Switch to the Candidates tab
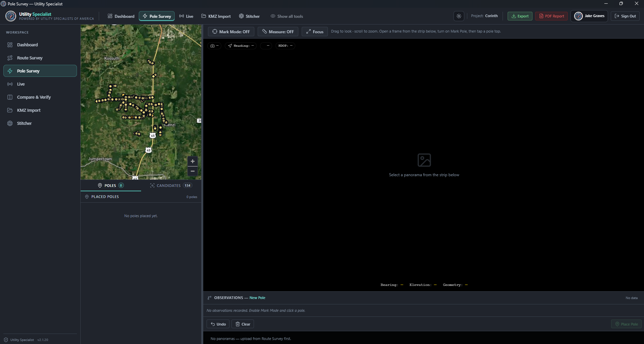 (171, 185)
